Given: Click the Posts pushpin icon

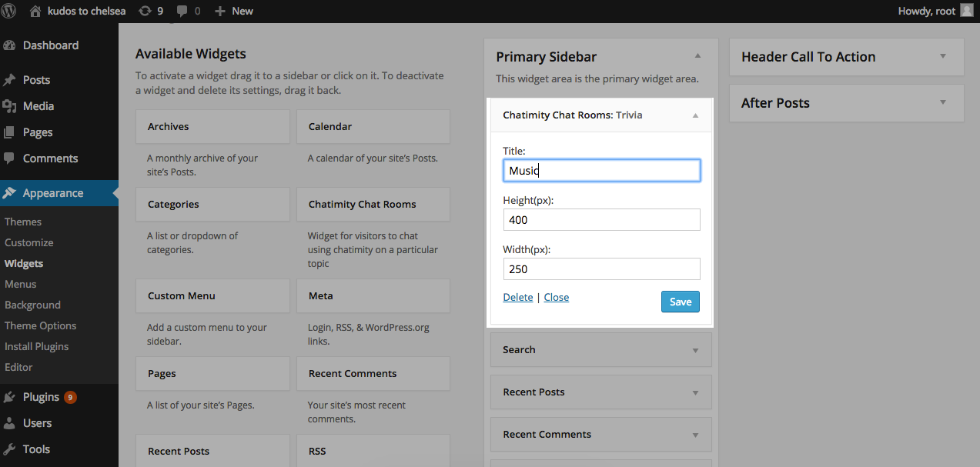Looking at the screenshot, I should [x=9, y=80].
